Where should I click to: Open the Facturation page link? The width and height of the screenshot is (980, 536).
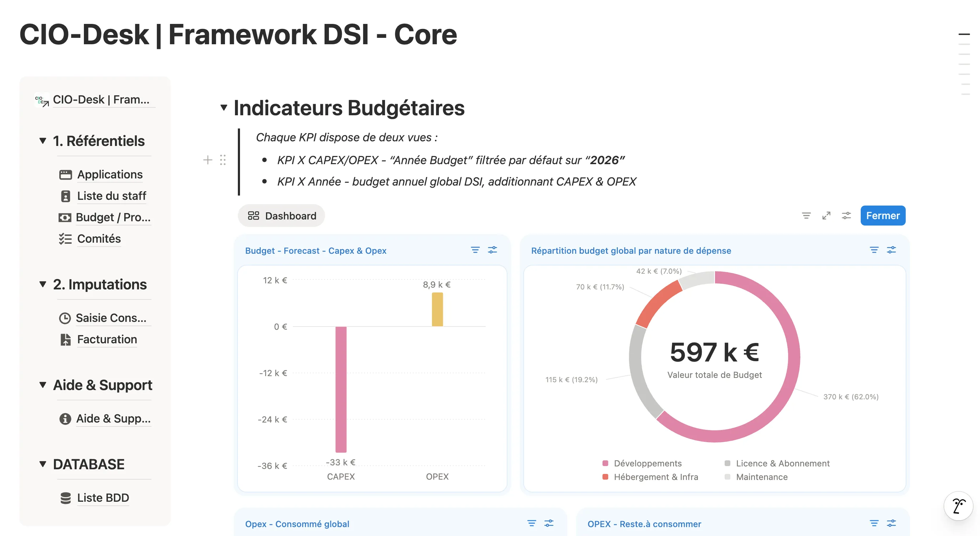coord(99,339)
